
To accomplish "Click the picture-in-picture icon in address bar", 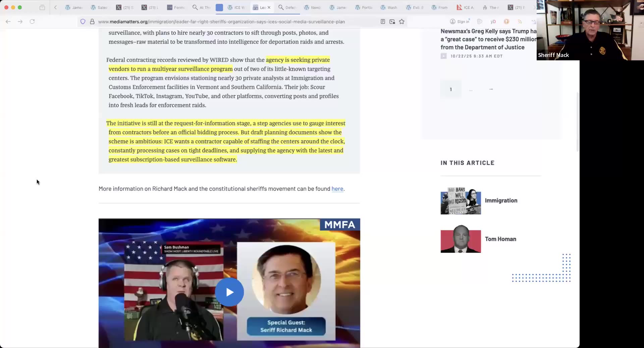I will (x=392, y=21).
